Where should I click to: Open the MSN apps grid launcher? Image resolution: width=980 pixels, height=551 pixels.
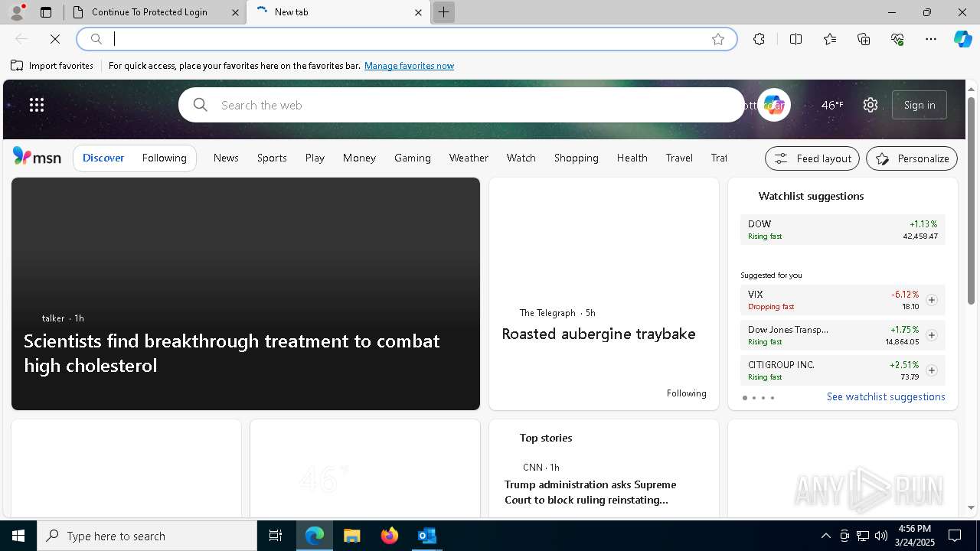click(x=37, y=105)
